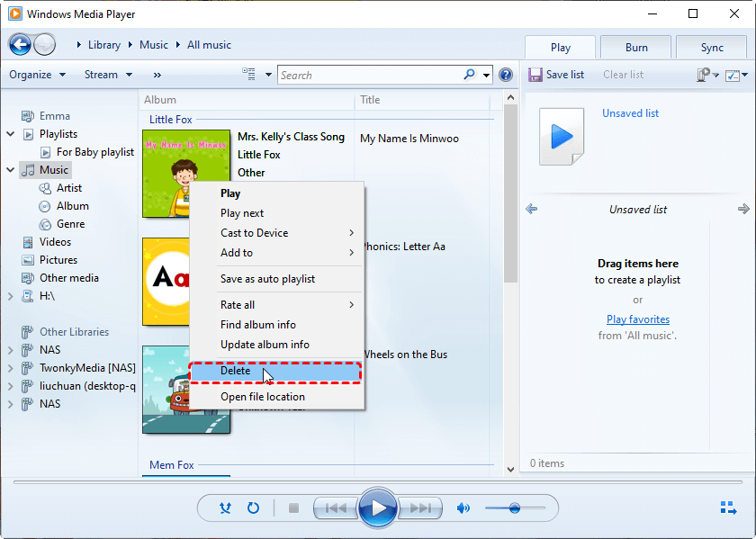Image resolution: width=756 pixels, height=539 pixels.
Task: Switch to the Burn tab
Action: (x=636, y=48)
